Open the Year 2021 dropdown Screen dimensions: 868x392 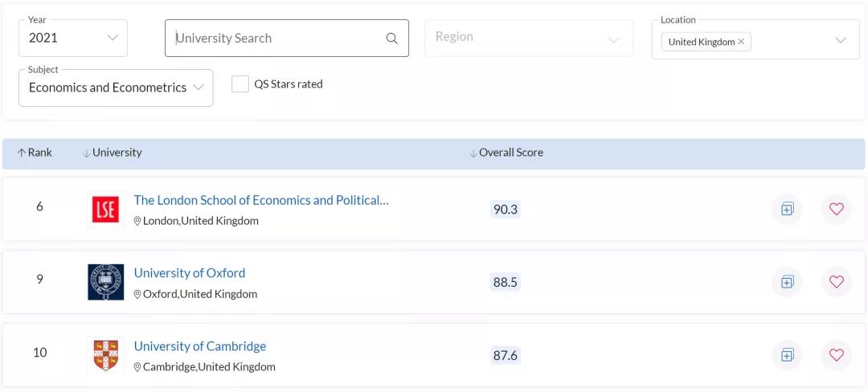tap(73, 38)
